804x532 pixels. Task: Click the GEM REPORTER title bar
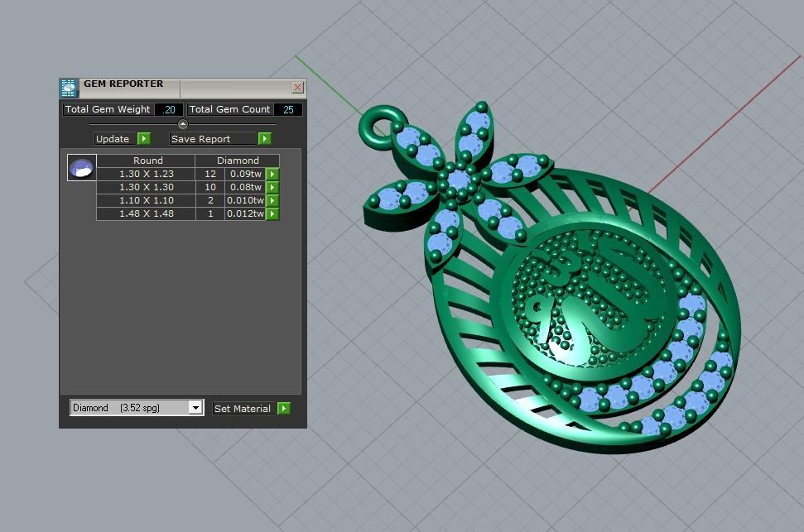click(x=185, y=88)
